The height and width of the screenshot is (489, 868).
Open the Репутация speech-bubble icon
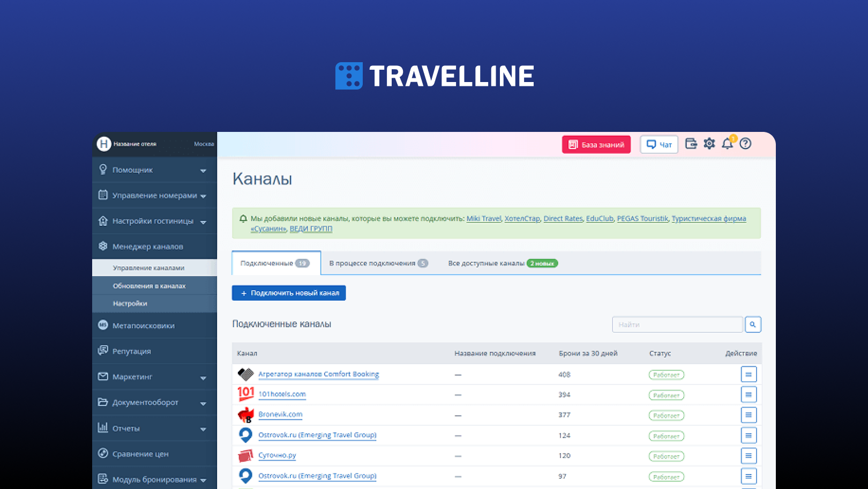[x=103, y=351]
